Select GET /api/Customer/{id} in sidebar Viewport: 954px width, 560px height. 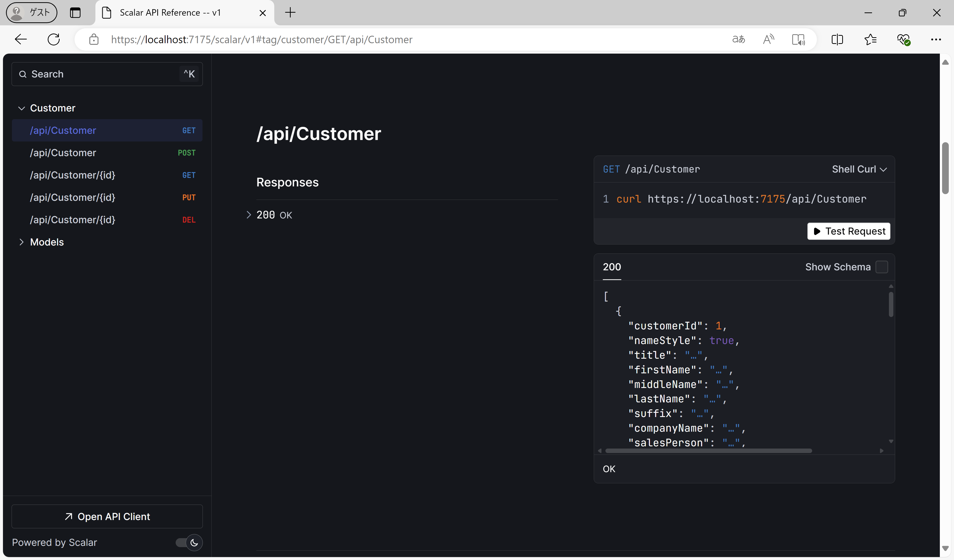[x=107, y=175]
